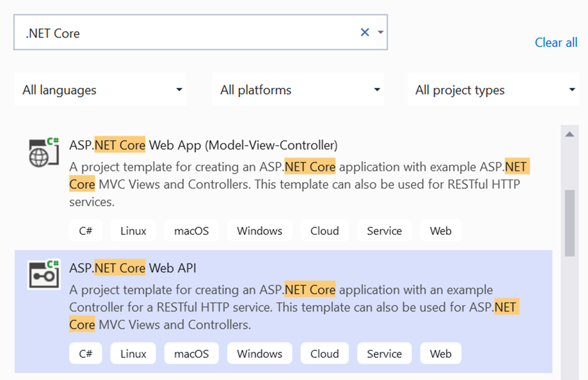Image resolution: width=588 pixels, height=380 pixels.
Task: Click the Windows tag on the Web App template
Action: click(x=259, y=231)
